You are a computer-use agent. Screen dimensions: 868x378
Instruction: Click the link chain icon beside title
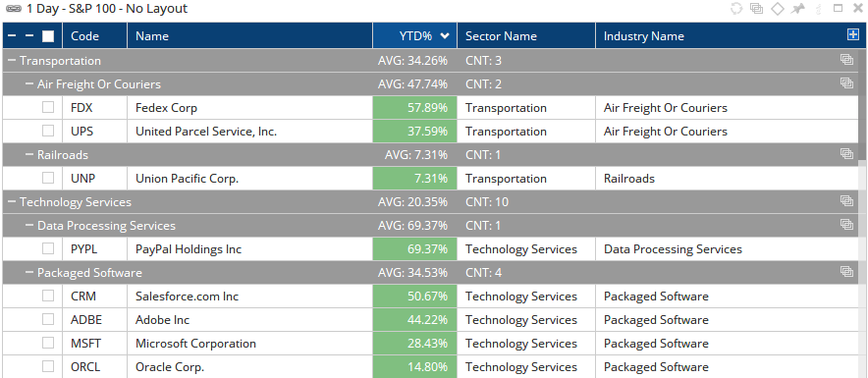pos(14,9)
